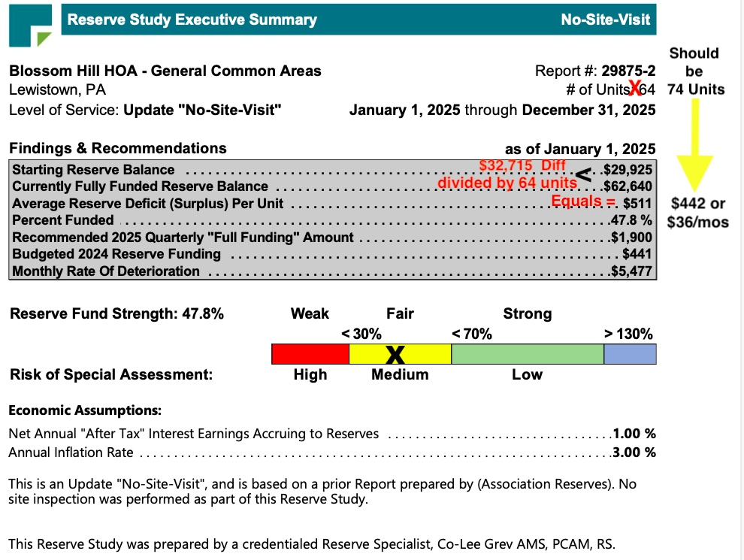Click the "$511" per unit deficit value
Screen dimensions: 744x560
(637, 204)
